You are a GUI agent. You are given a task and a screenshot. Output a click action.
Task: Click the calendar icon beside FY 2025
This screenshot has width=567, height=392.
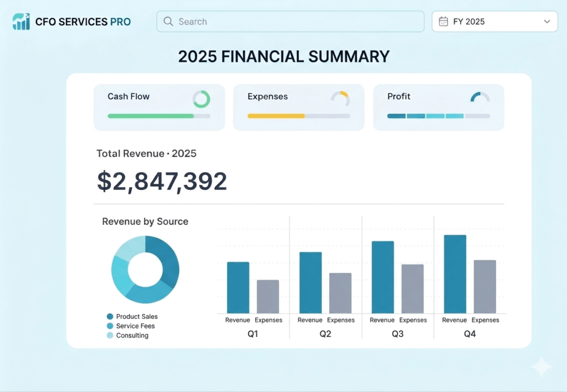click(x=444, y=22)
